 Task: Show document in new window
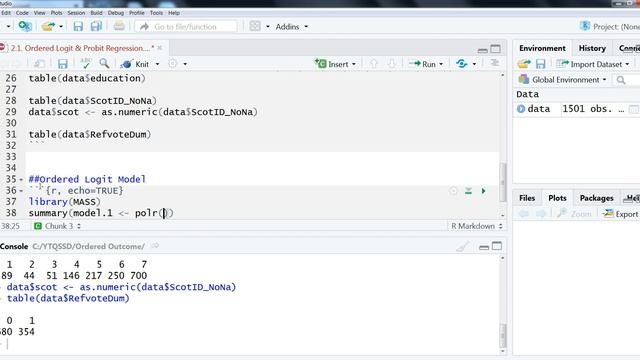(40, 64)
